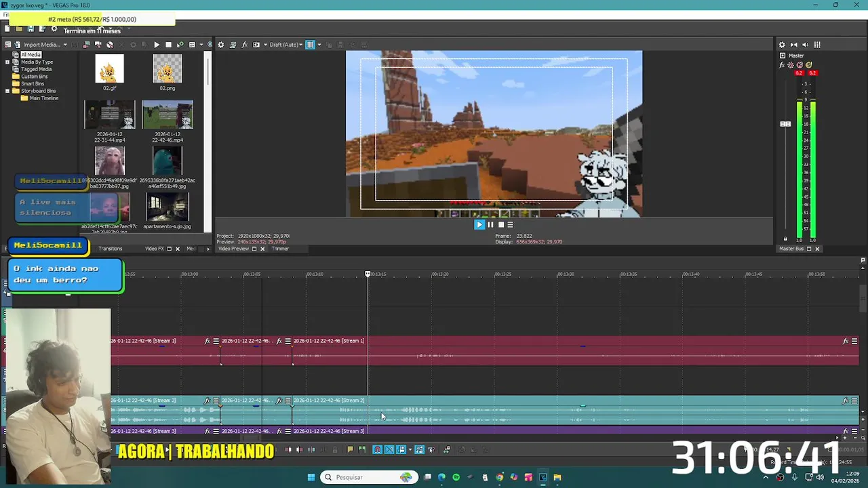Screen dimensions: 868x488
Task: Close the Video FX tab
Action: pyautogui.click(x=178, y=249)
